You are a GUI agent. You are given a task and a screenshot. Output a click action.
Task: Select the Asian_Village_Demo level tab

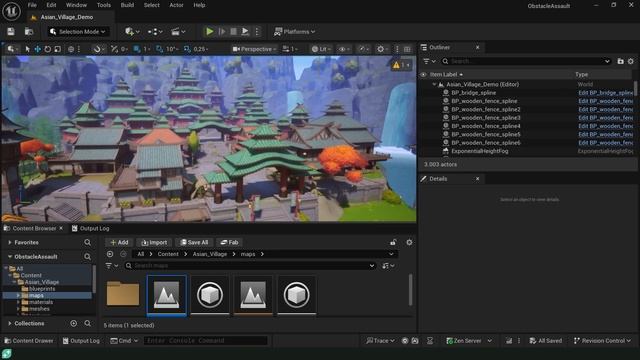pyautogui.click(x=67, y=17)
